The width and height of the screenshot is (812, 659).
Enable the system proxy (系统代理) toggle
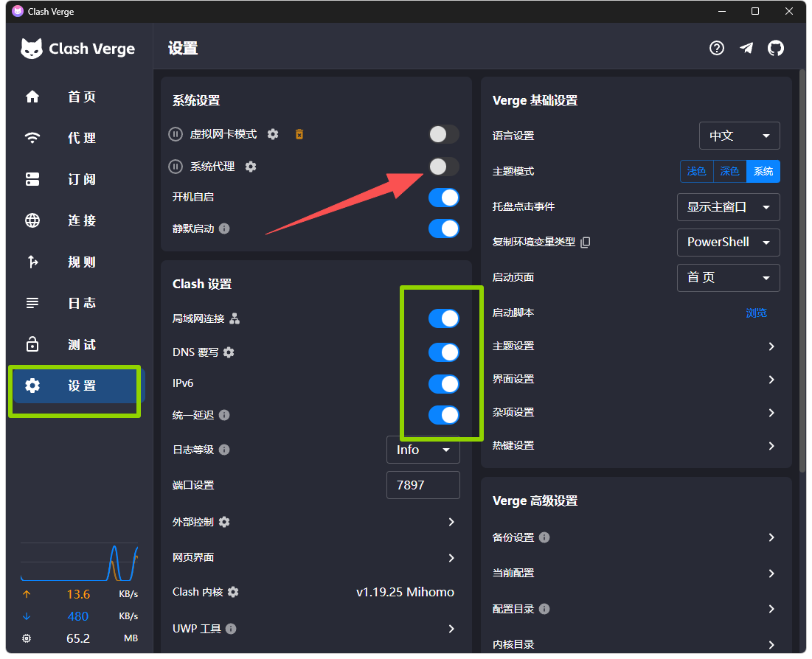tap(444, 167)
